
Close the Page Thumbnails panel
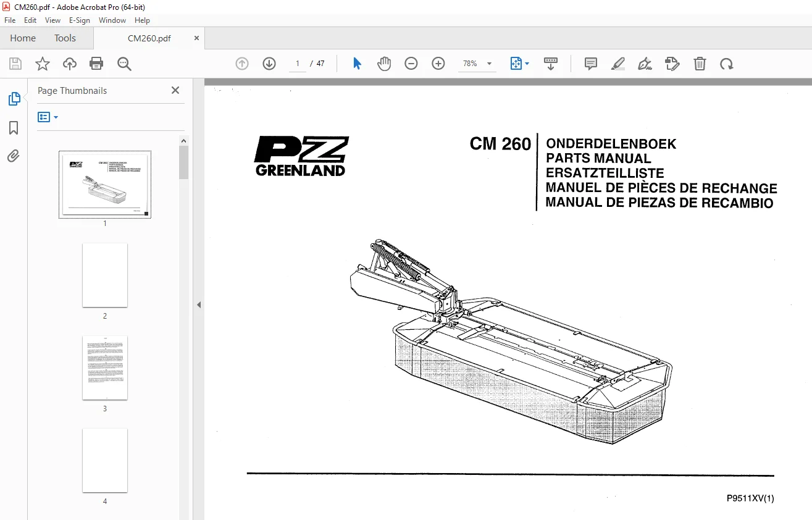tap(175, 90)
